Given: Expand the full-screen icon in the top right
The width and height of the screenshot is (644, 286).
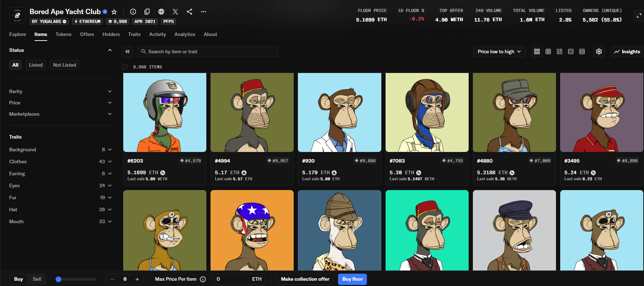Looking at the screenshot, I should [x=639, y=16].
